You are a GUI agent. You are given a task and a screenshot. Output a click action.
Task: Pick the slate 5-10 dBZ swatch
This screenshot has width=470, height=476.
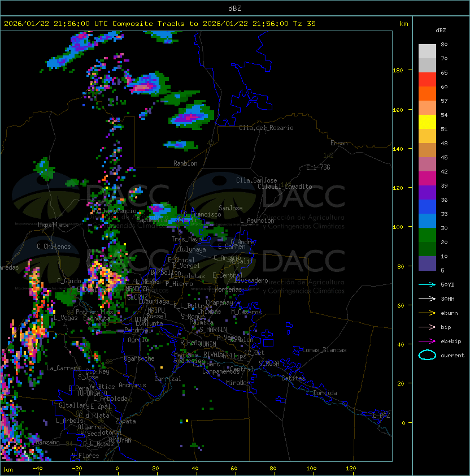click(427, 263)
